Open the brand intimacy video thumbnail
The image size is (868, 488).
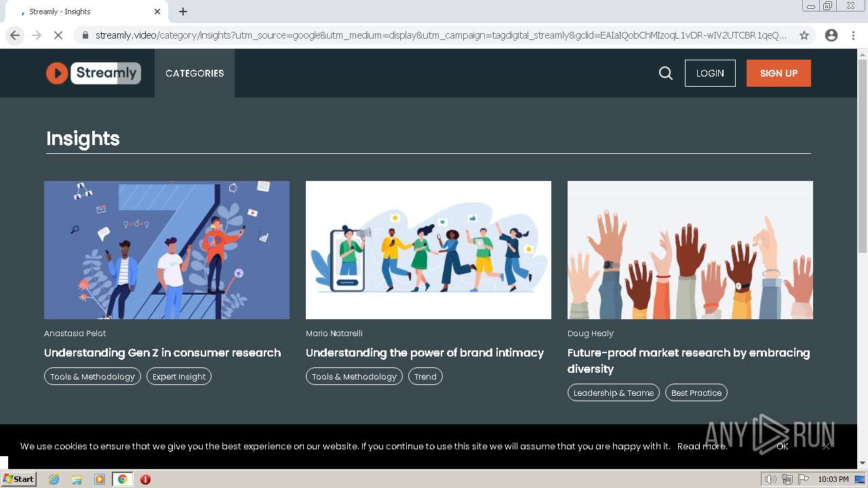click(x=429, y=250)
